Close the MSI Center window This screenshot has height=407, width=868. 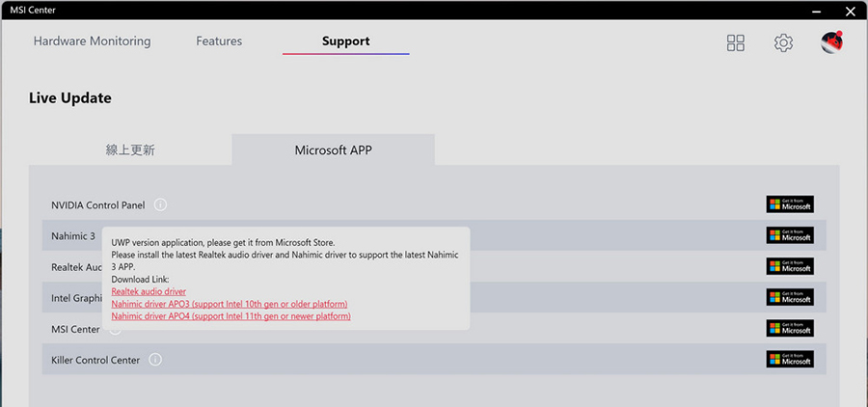[851, 11]
